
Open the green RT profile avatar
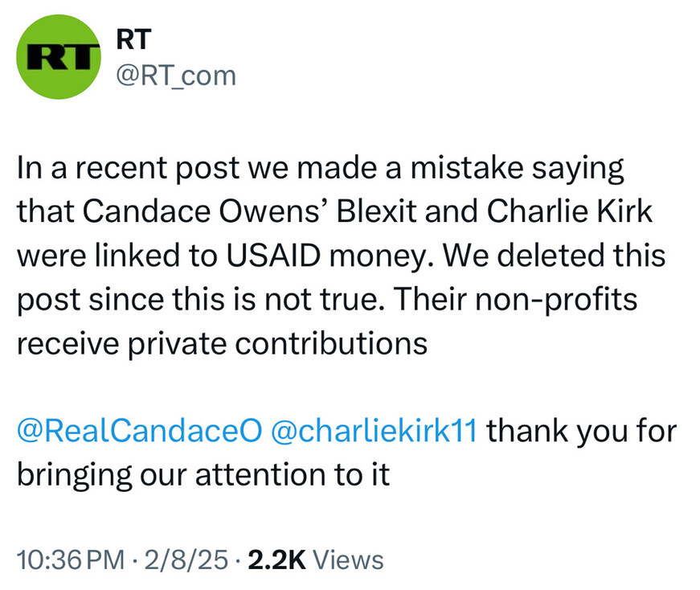(x=59, y=57)
